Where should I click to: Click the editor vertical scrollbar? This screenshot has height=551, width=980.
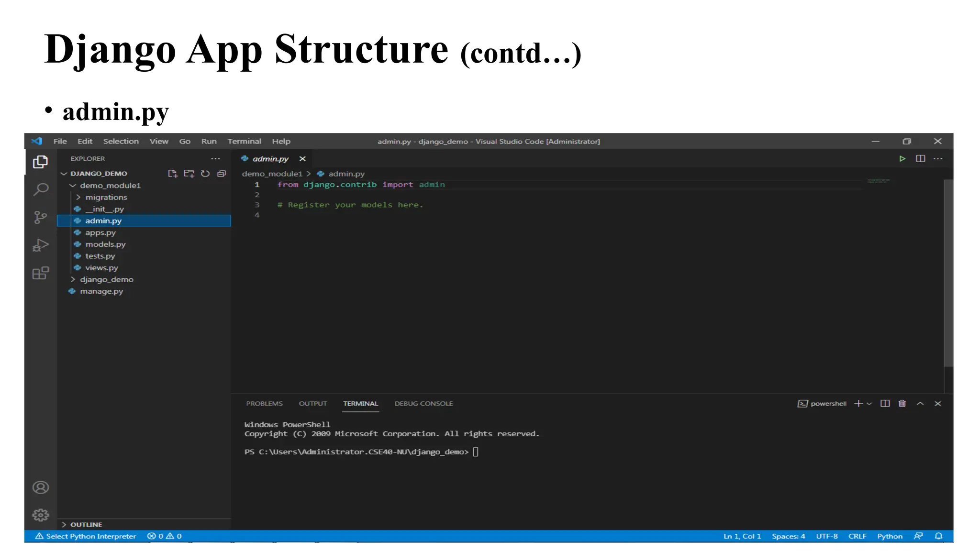pos(948,274)
